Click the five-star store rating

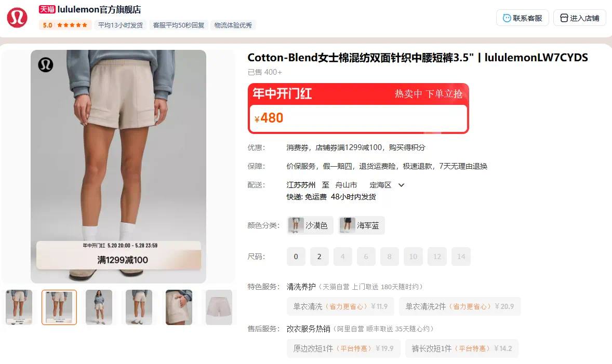pyautogui.click(x=72, y=25)
